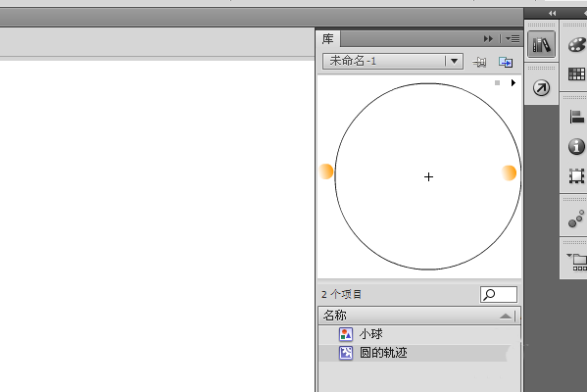Screen dimensions: 587x392
Task: Click the symbol icon beside 圆的轨迹
Action: (346, 353)
